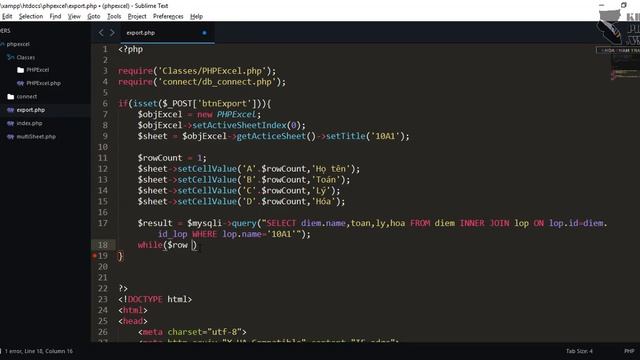Select export.php in the sidebar
Image resolution: width=640 pixels, height=360 pixels.
(x=31, y=110)
